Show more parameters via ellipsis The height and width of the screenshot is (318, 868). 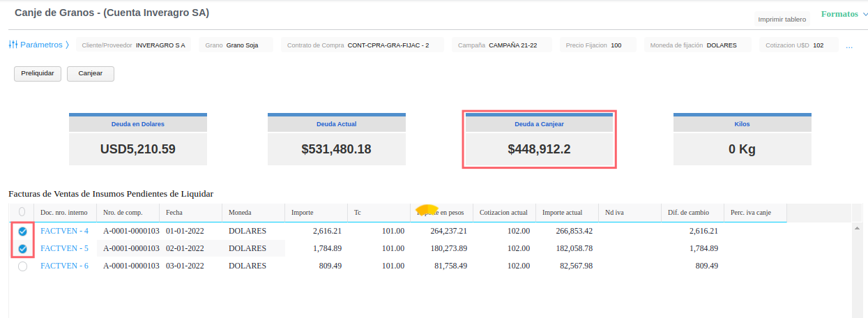click(849, 46)
